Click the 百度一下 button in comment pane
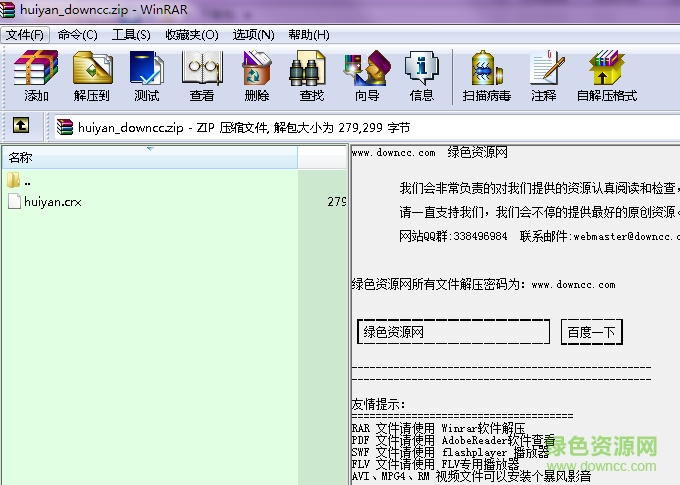 tap(592, 332)
